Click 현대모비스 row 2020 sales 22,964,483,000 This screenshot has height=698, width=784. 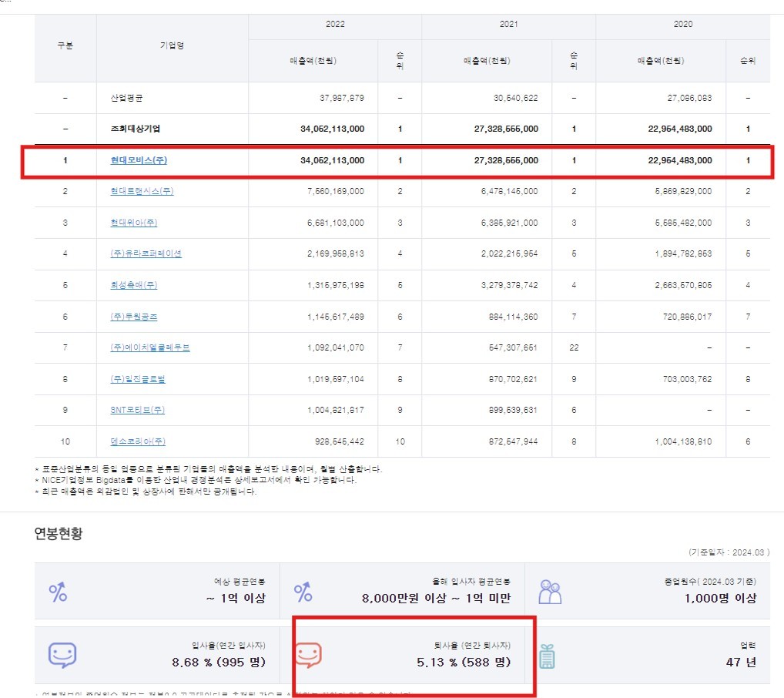point(680,160)
